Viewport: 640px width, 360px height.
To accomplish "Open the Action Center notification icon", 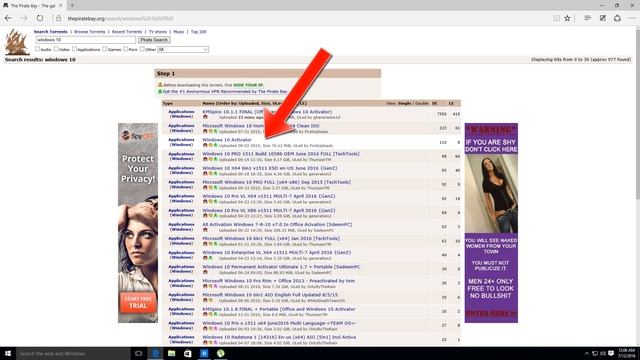I will 611,353.
